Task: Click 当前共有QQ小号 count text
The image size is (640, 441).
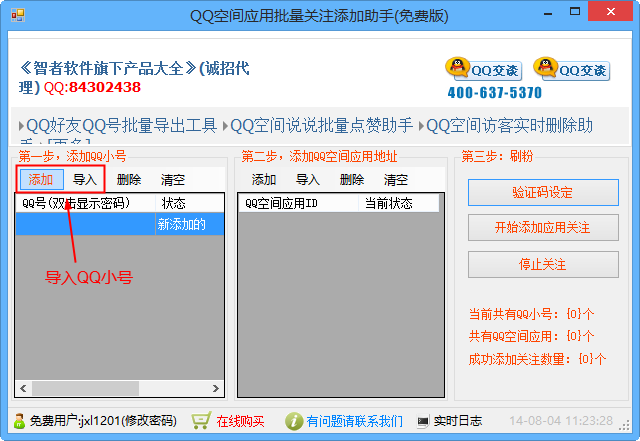Action: tap(531, 314)
